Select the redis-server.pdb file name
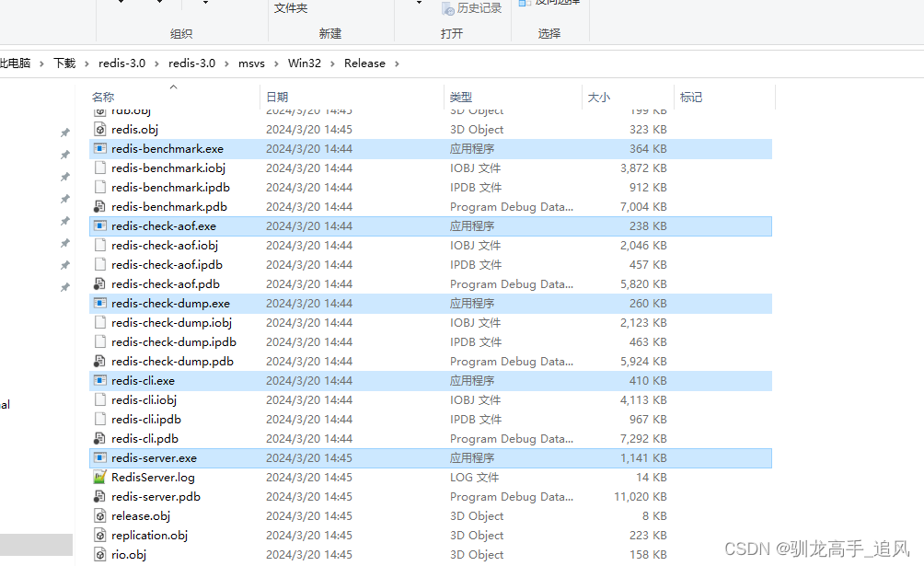This screenshot has width=924, height=566. coord(156,496)
